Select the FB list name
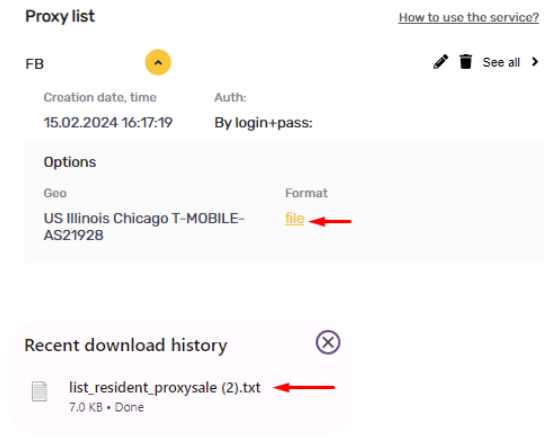Viewport: 551px width, 447px height. click(x=34, y=64)
